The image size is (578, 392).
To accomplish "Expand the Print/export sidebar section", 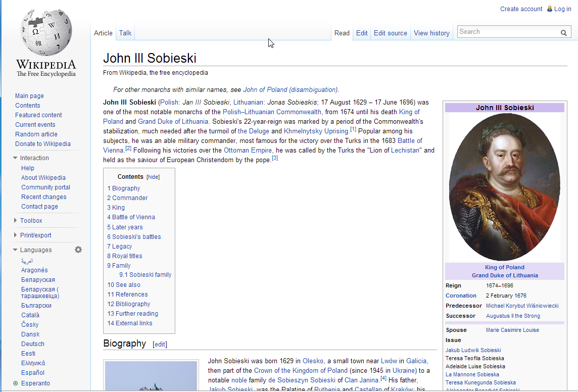I will coord(15,235).
